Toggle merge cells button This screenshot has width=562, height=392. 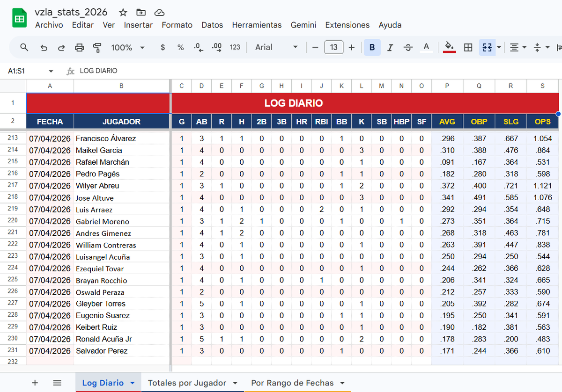487,47
